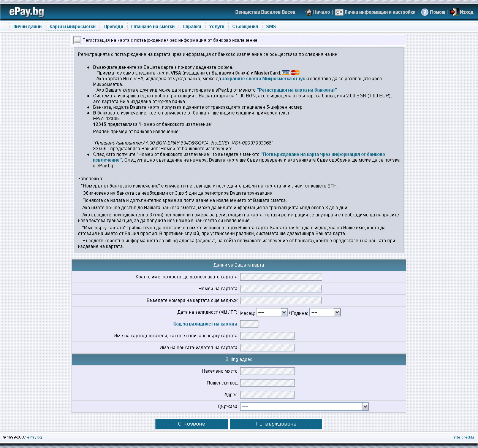Follow link to fund your Микросметка
Image resolution: width=478 pixels, height=448 pixels.
pyautogui.click(x=264, y=79)
